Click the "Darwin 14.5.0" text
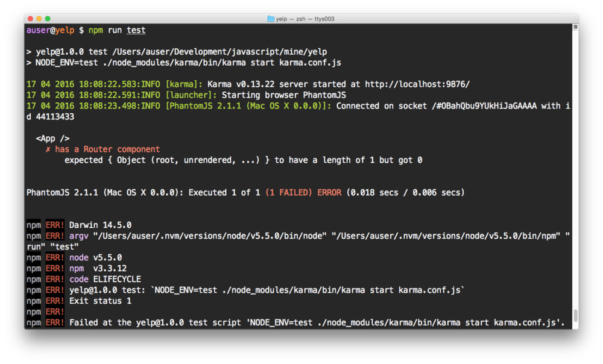603x364 pixels. click(x=100, y=225)
